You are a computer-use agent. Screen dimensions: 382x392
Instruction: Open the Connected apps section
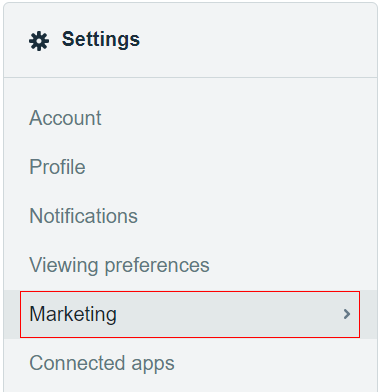[x=102, y=363]
